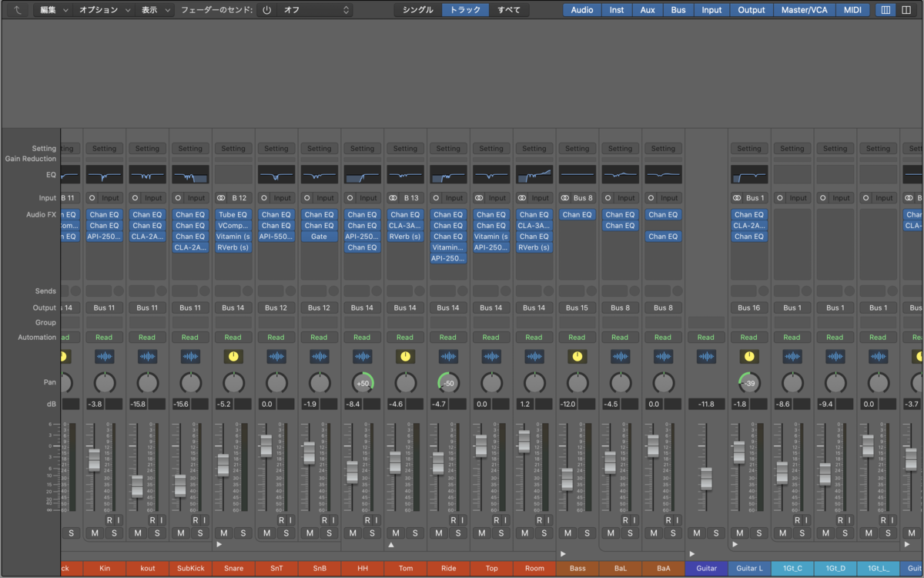Open the Kin output Bus 11 slot
The image size is (924, 578).
[x=104, y=307]
